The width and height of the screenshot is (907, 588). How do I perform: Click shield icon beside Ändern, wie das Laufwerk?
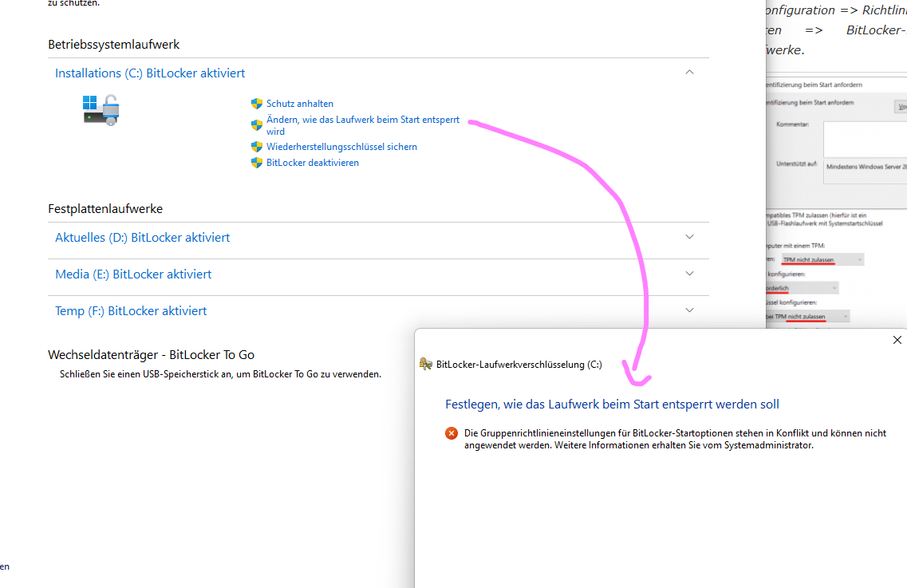pos(257,125)
